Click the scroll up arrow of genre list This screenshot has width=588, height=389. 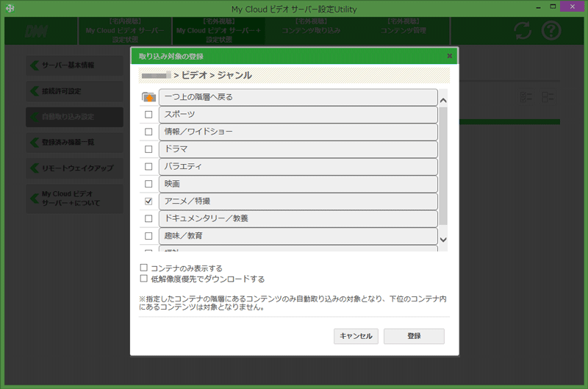pyautogui.click(x=443, y=100)
